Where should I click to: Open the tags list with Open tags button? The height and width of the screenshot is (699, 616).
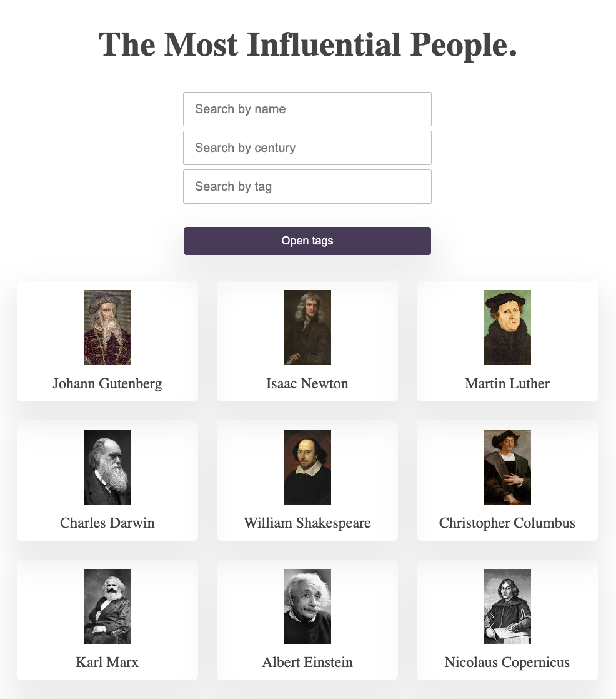[x=307, y=241]
